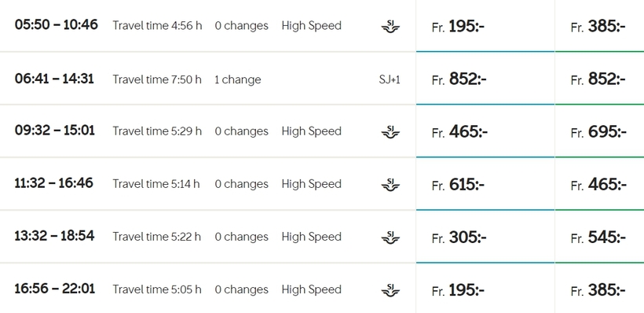
Task: Pick Fr. 465:- fare for 09:32 departure
Action: (485, 131)
